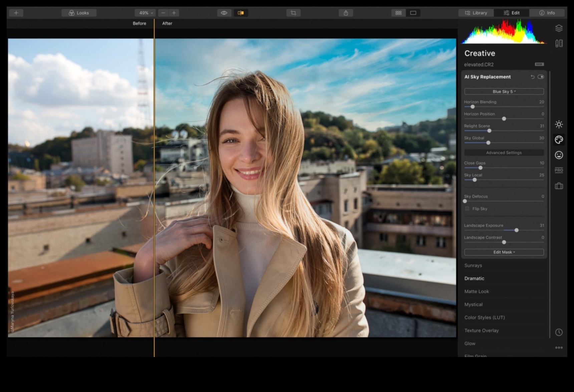Open the Layers panel icon
Image resolution: width=574 pixels, height=392 pixels.
[559, 28]
